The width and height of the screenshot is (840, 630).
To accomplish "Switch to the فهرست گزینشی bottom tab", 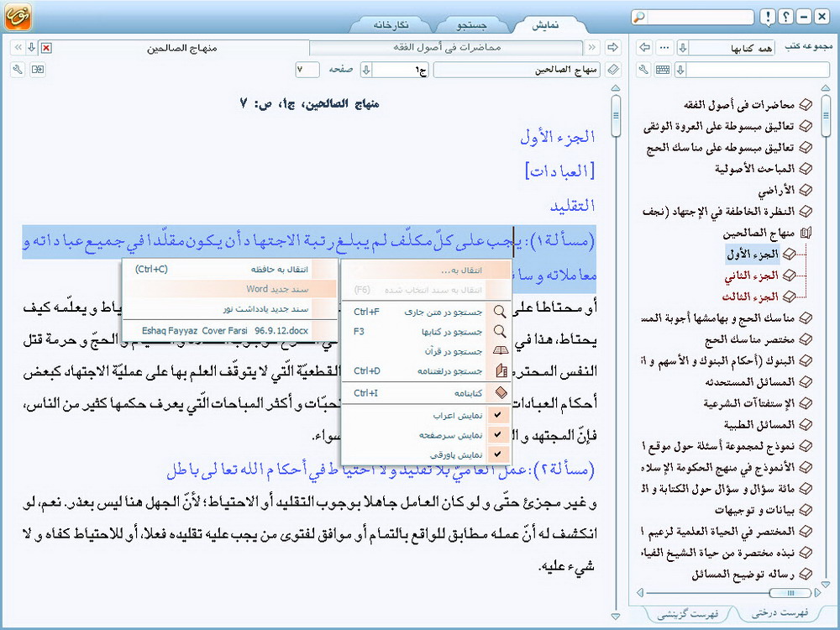I will (688, 613).
